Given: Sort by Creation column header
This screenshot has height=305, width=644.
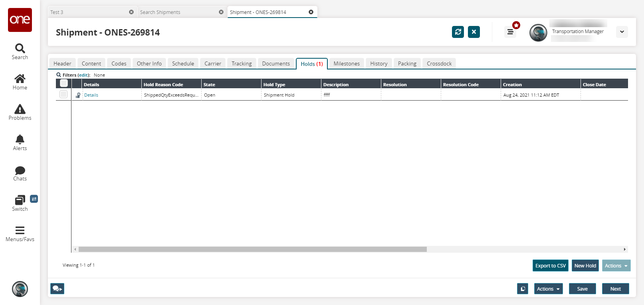Looking at the screenshot, I should click(541, 84).
